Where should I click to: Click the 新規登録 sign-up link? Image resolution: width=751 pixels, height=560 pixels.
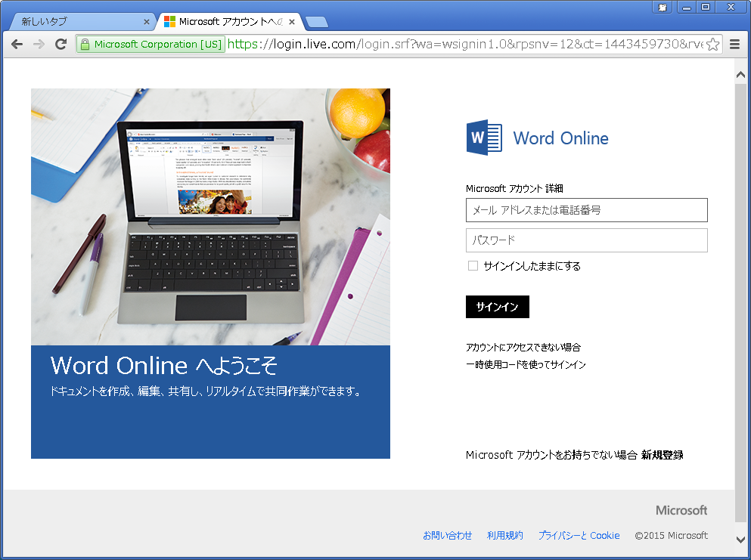pyautogui.click(x=662, y=455)
